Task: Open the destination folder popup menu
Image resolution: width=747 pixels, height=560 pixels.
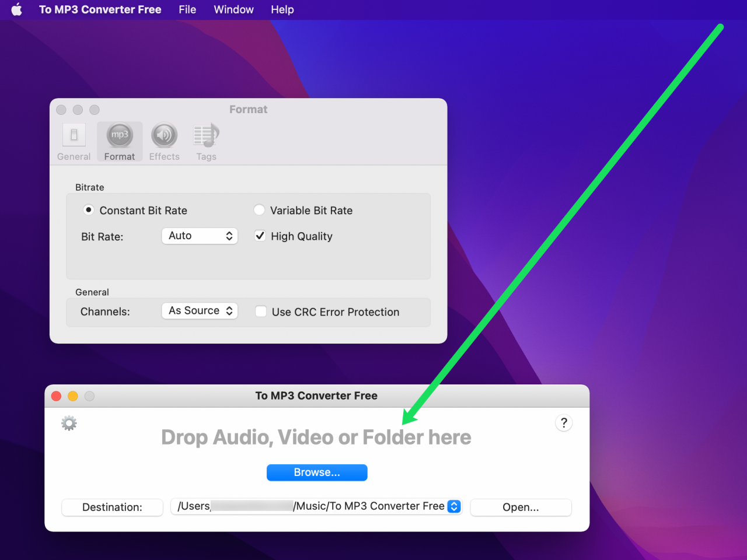Action: [x=453, y=506]
